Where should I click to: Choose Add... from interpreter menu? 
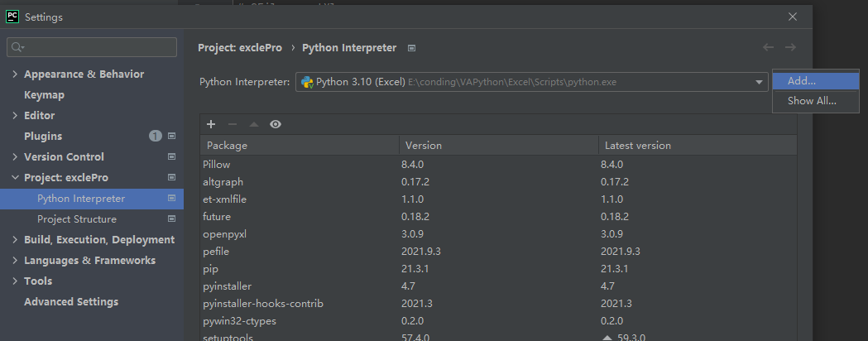point(802,81)
